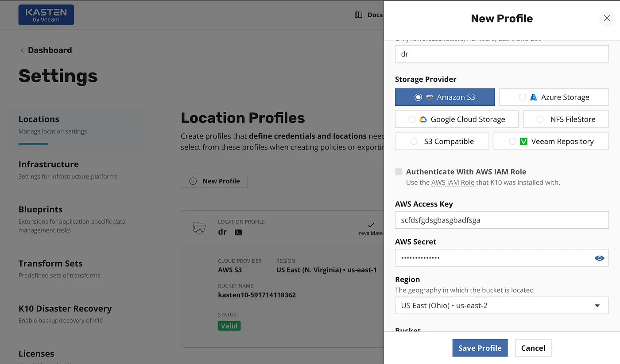Open the AWS IAM Role link
The image size is (620, 364).
tap(453, 182)
